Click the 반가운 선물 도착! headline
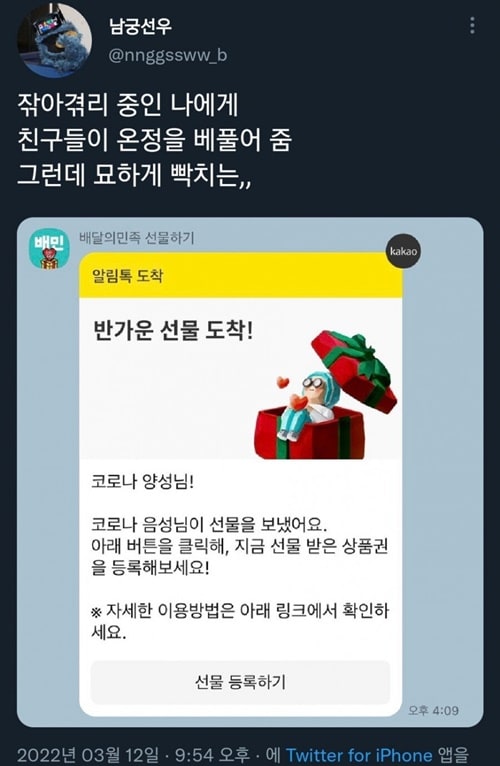Screen dimensions: 500x766 coord(173,332)
